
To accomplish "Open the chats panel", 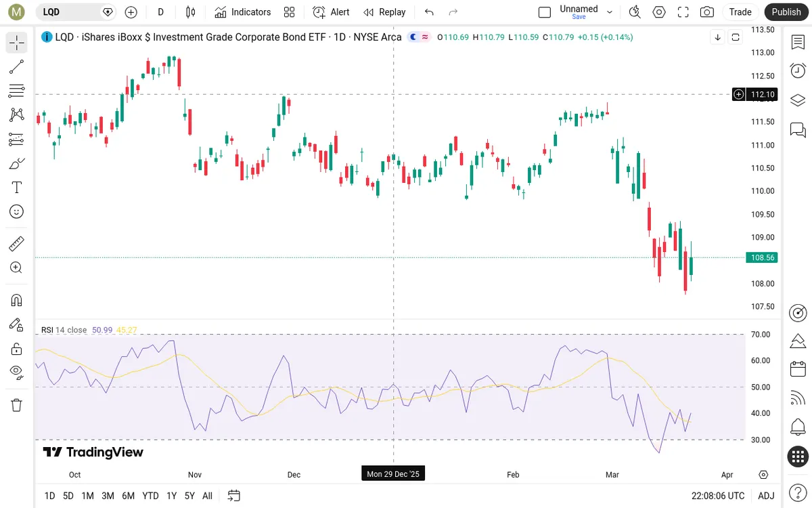I will pyautogui.click(x=798, y=129).
